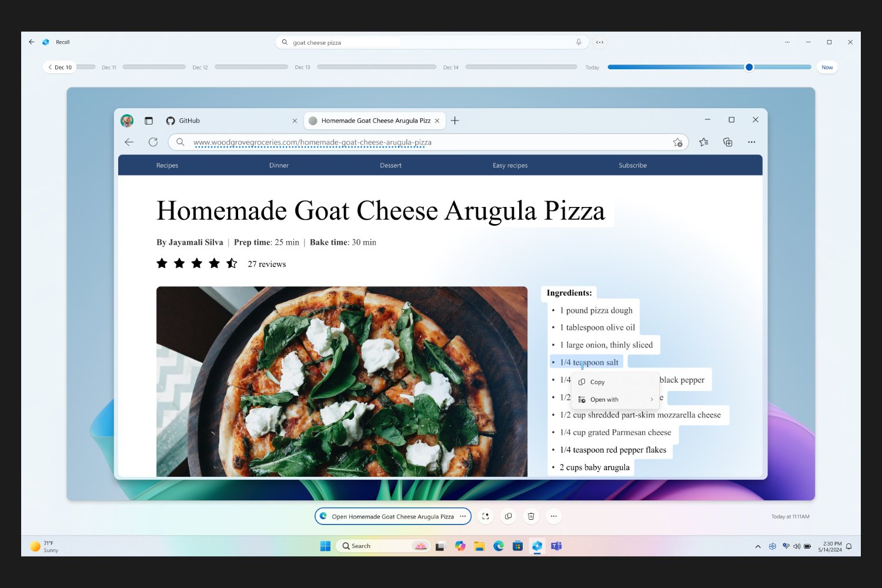
Task: Open the notification bell
Action: (x=848, y=546)
